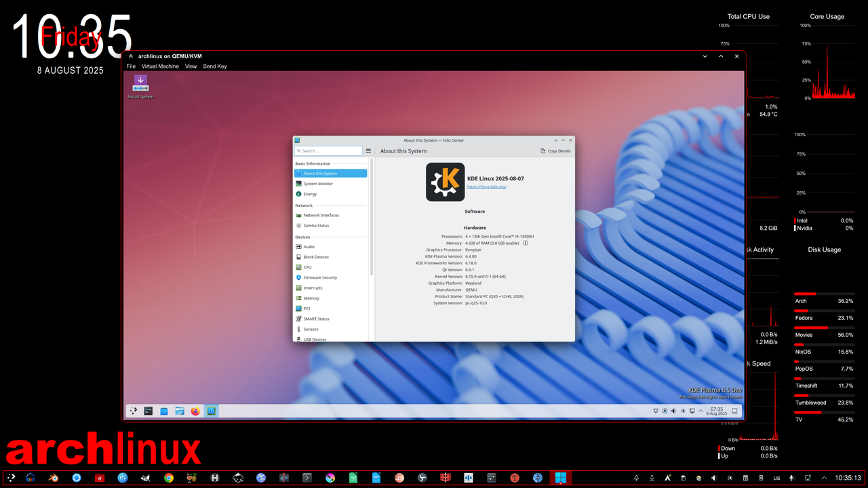Click guest tray volume icon
The width and height of the screenshot is (868, 488).
pos(674,411)
